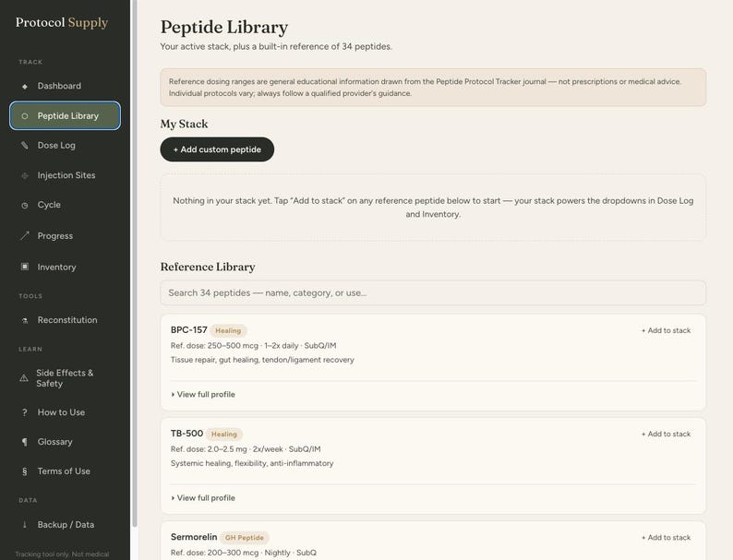Click the Progress trend-line icon
The width and height of the screenshot is (733, 560).
[x=25, y=236]
